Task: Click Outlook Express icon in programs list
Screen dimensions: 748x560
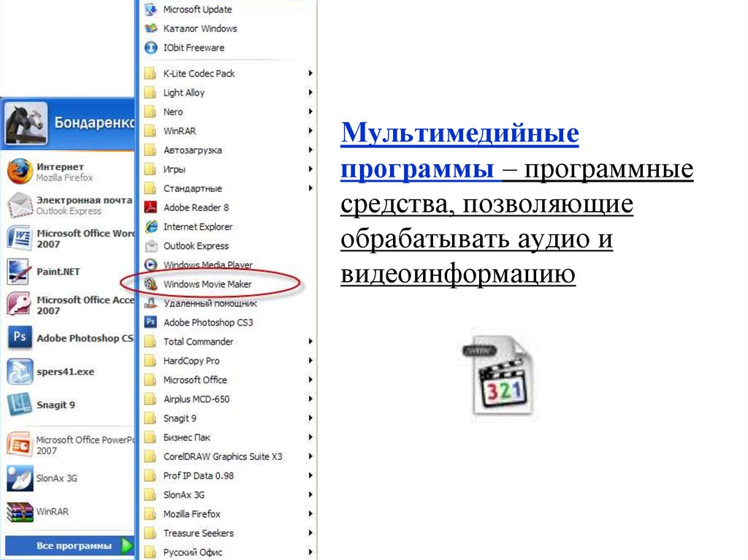Action: [150, 245]
